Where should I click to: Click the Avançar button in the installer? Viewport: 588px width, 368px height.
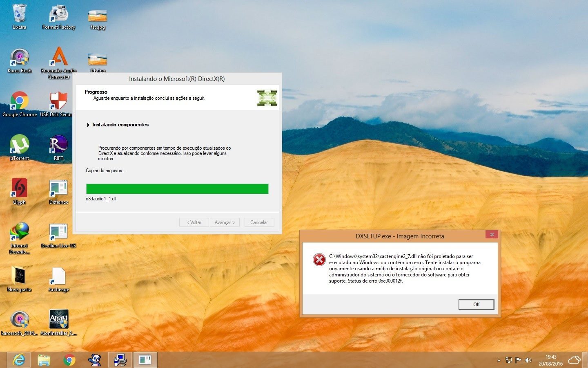pyautogui.click(x=225, y=222)
